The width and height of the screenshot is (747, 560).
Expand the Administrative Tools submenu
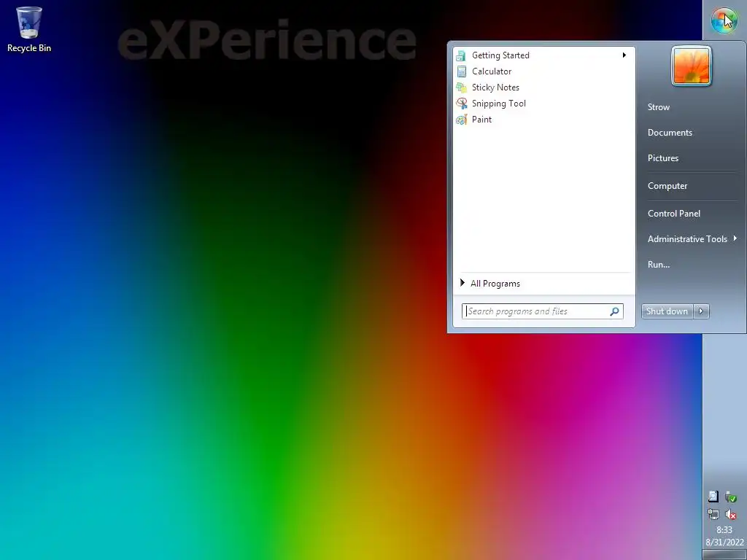(692, 239)
